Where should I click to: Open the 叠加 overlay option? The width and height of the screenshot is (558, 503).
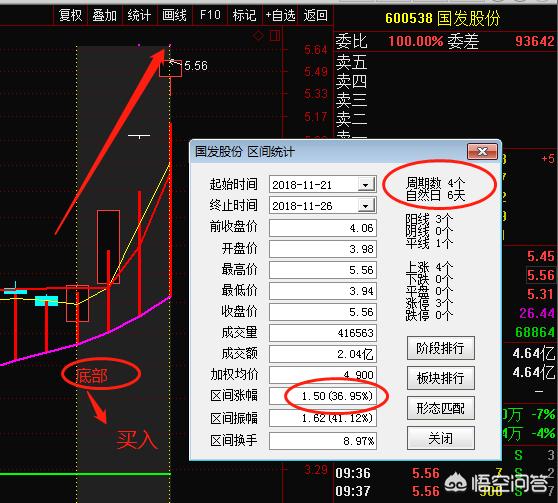click(104, 15)
